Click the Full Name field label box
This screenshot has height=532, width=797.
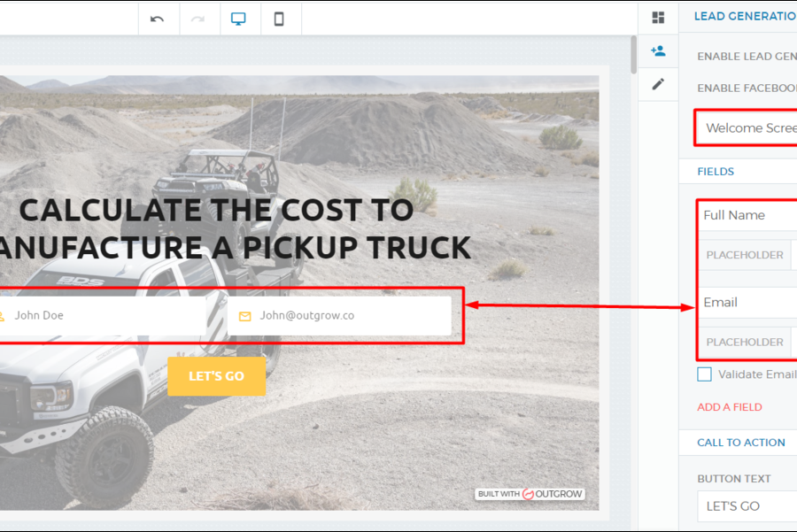point(748,215)
